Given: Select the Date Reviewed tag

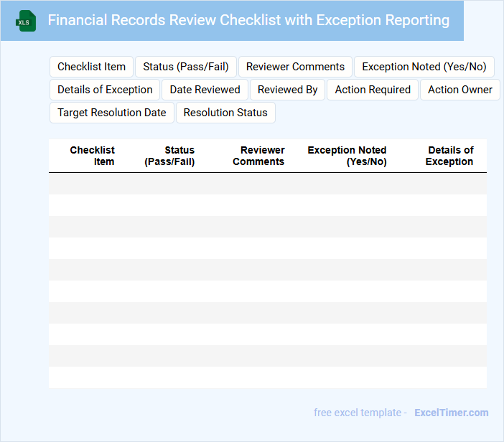Looking at the screenshot, I should coord(205,90).
